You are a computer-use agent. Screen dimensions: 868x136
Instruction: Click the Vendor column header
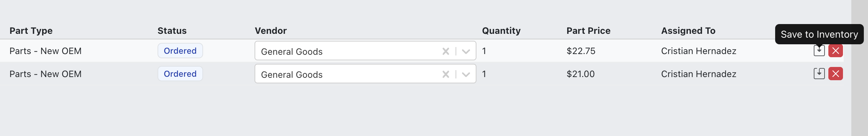click(271, 31)
